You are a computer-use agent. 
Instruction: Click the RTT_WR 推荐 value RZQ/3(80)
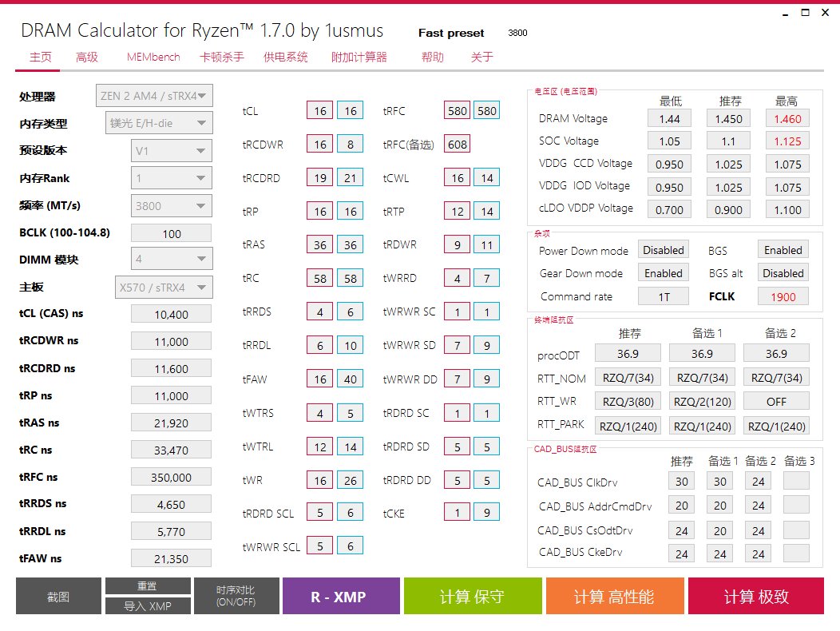628,402
